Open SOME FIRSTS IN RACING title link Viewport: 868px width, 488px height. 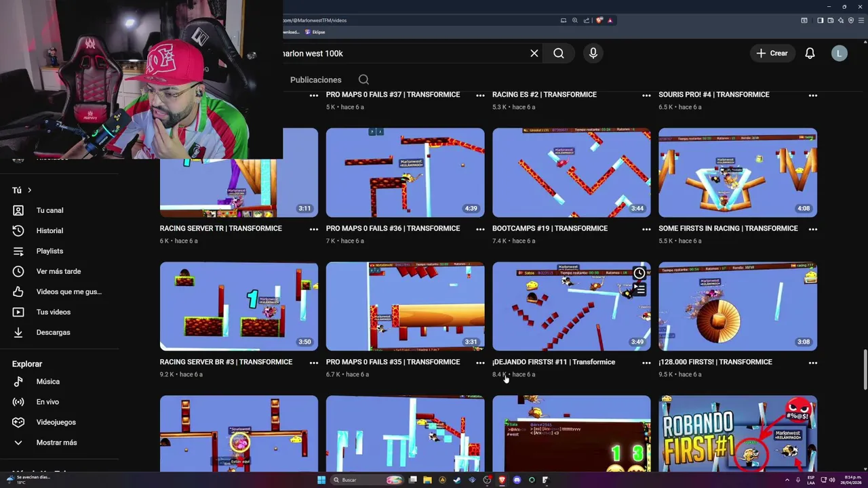728,228
